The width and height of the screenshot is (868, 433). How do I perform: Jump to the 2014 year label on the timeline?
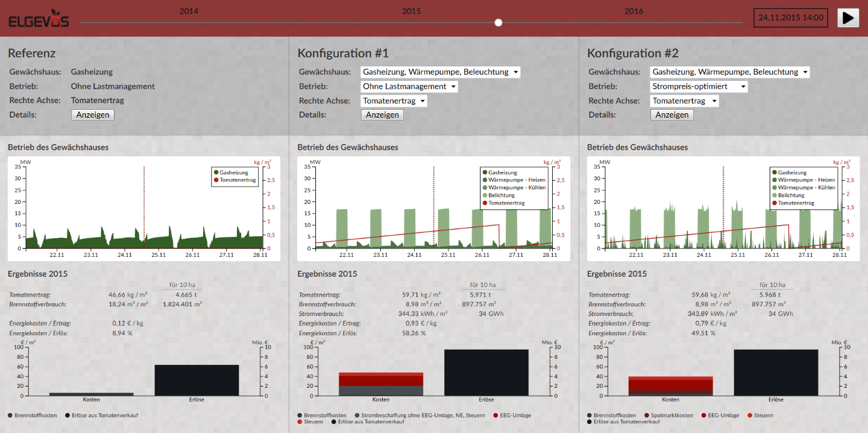point(189,11)
